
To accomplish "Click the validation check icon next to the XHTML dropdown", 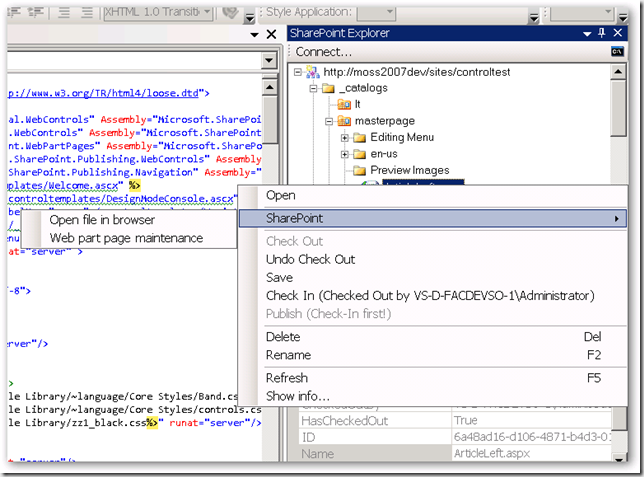I will coord(230,12).
